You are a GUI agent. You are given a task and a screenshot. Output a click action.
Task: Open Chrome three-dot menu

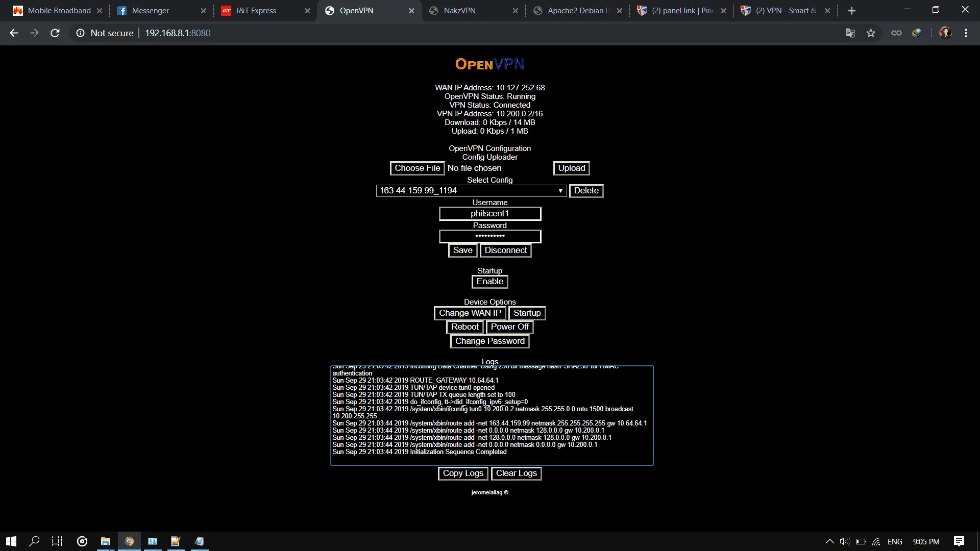966,33
